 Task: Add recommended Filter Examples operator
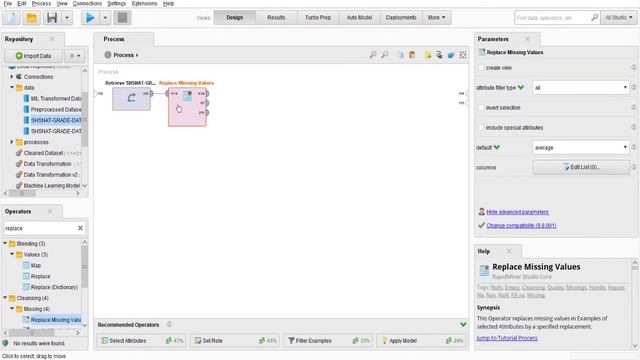328,340
